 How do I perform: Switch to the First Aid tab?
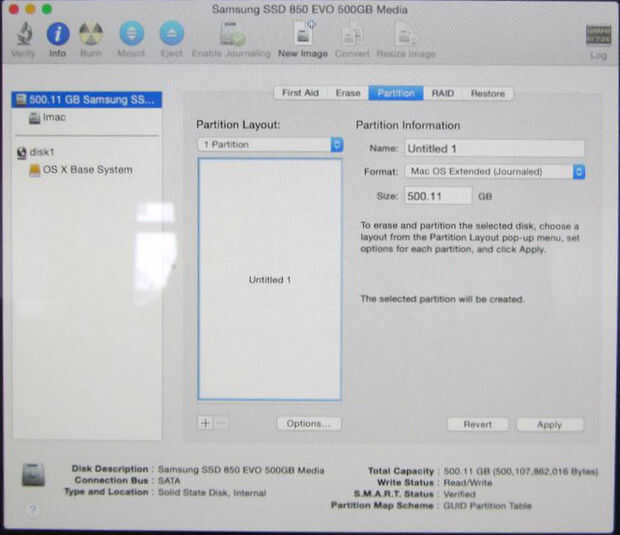[x=300, y=93]
